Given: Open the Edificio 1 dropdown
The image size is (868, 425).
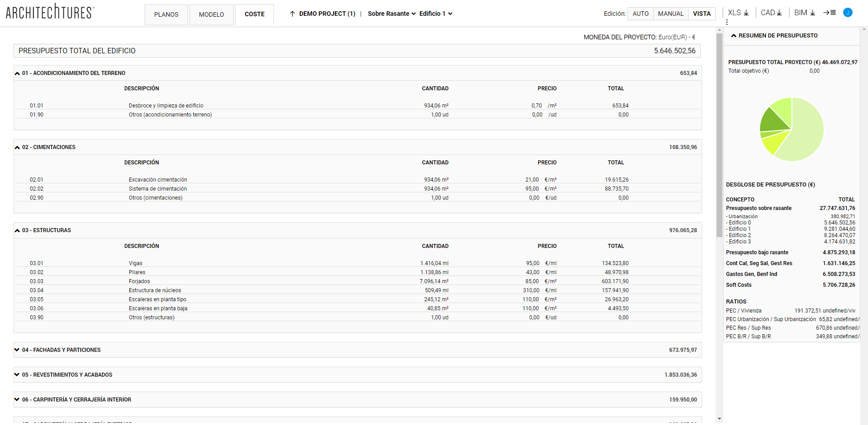Looking at the screenshot, I should tap(435, 14).
